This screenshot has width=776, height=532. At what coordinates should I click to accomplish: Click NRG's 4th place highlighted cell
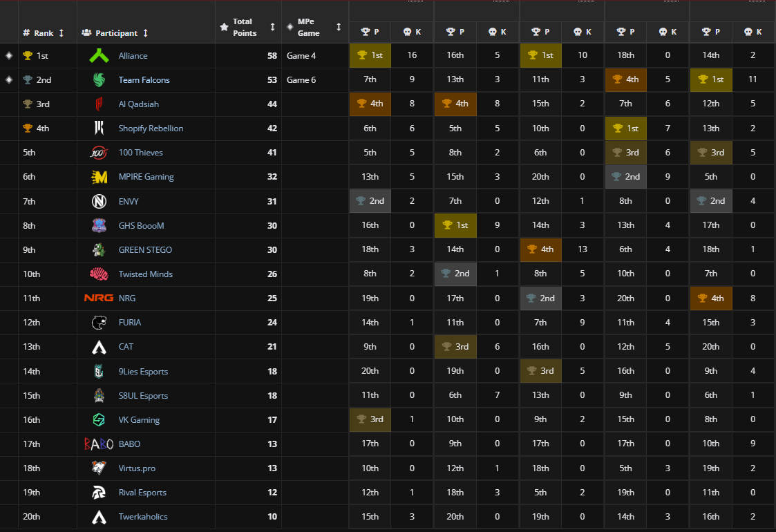pyautogui.click(x=711, y=298)
